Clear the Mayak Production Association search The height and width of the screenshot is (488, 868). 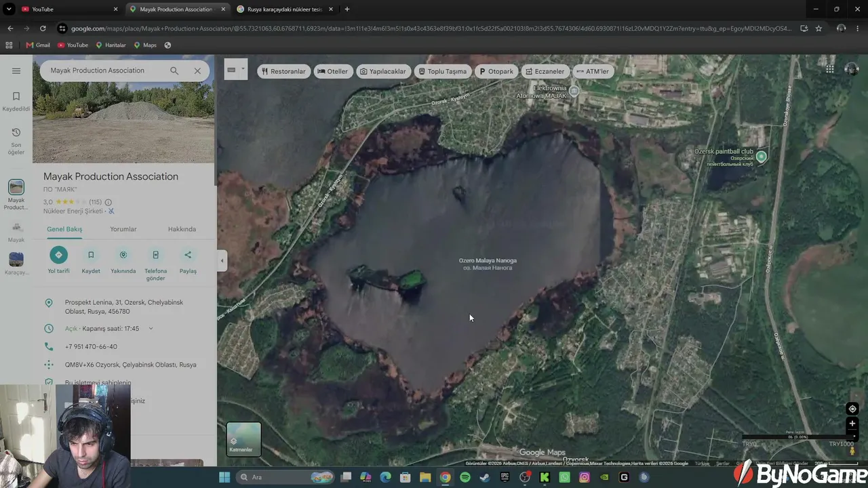tap(197, 70)
